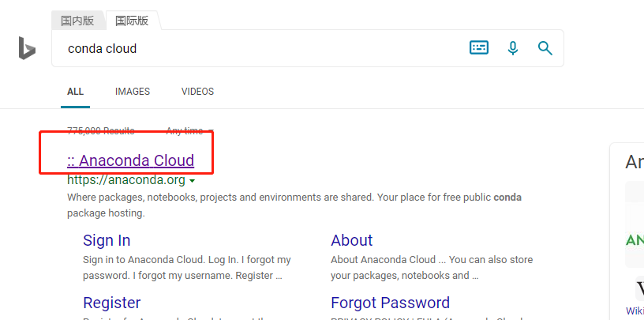Open the ALL results tab
The height and width of the screenshot is (320, 644).
pyautogui.click(x=75, y=92)
